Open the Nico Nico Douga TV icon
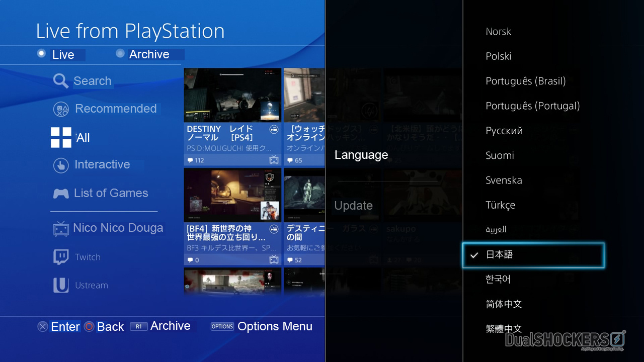The height and width of the screenshot is (362, 644). tap(61, 228)
